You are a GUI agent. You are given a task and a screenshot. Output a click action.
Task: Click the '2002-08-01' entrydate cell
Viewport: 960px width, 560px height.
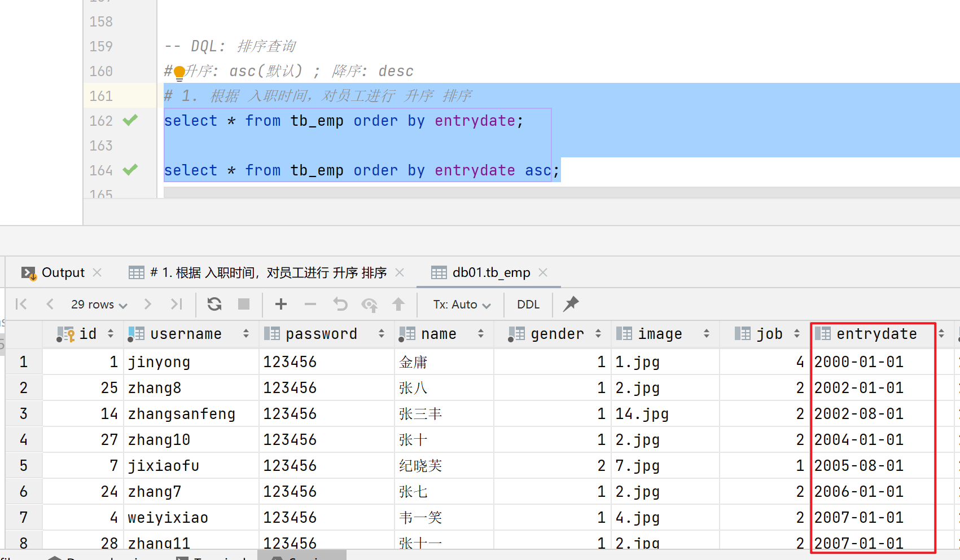[882, 414]
